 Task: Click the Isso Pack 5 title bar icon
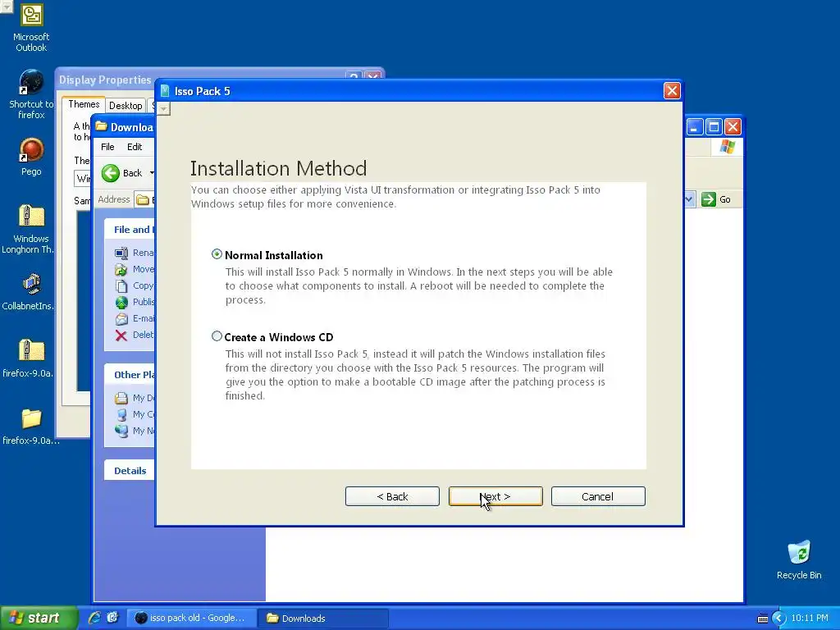[165, 91]
